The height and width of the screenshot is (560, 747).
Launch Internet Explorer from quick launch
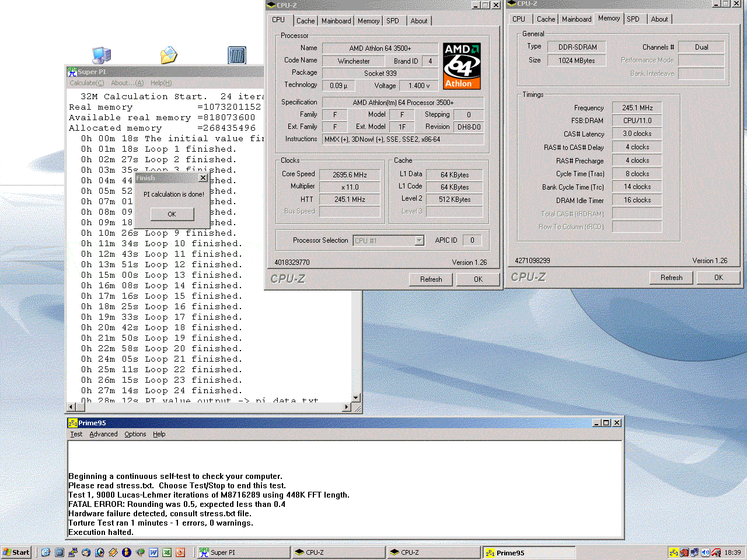[46, 552]
